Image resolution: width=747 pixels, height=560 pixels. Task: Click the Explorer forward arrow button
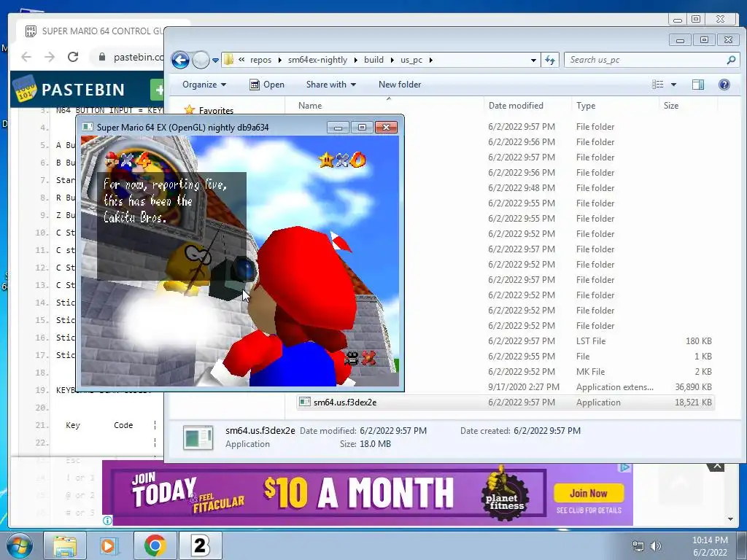(x=201, y=60)
